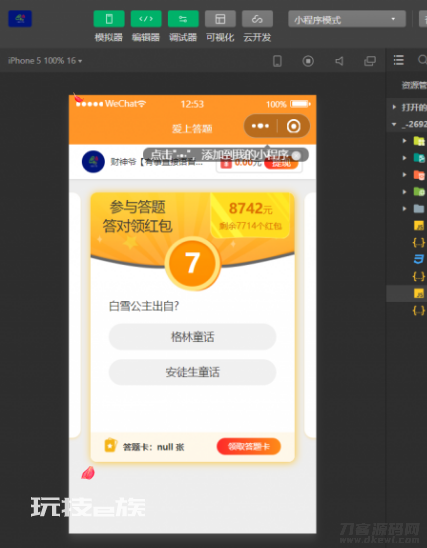The height and width of the screenshot is (548, 427).
Task: Click the record circle icon in simulator toolbar
Action: click(x=308, y=61)
